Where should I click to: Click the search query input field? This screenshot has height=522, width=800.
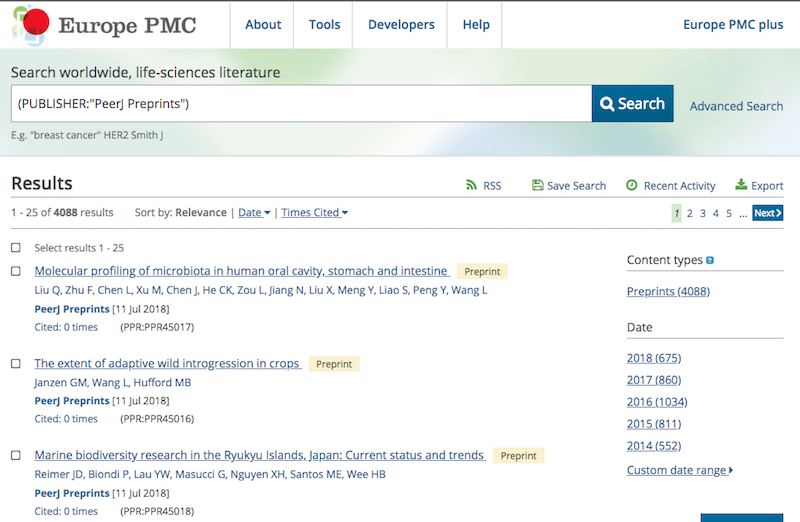[302, 104]
